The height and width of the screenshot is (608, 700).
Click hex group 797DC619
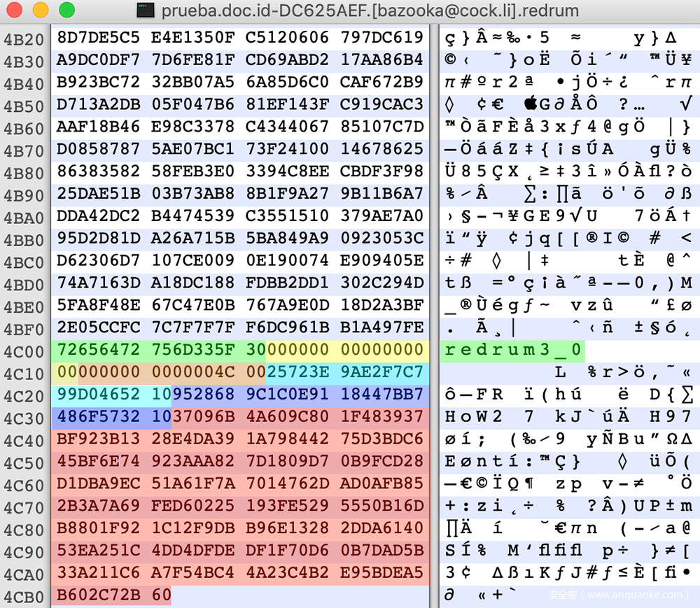point(381,38)
